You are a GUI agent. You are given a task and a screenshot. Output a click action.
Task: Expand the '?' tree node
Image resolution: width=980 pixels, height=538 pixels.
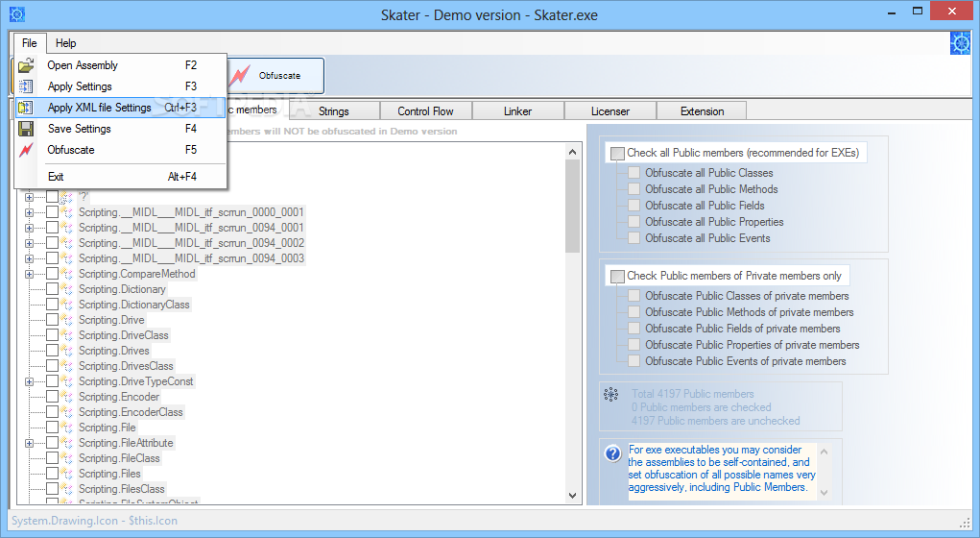(x=29, y=197)
